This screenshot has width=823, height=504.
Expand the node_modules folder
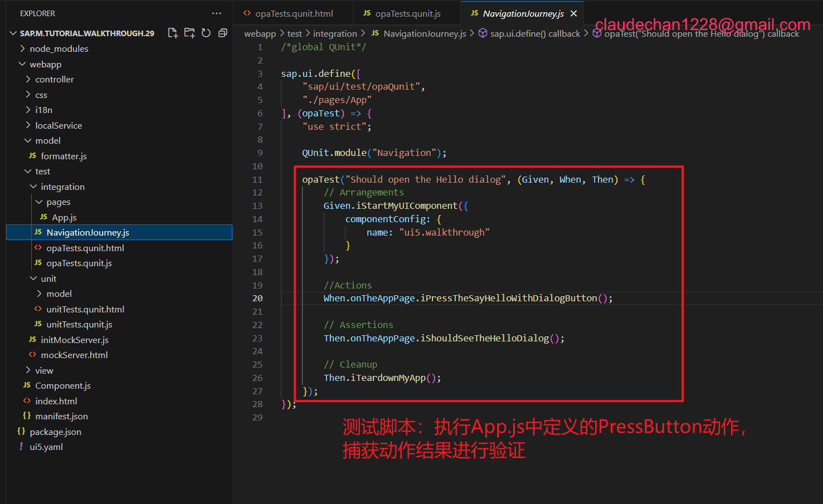point(59,49)
